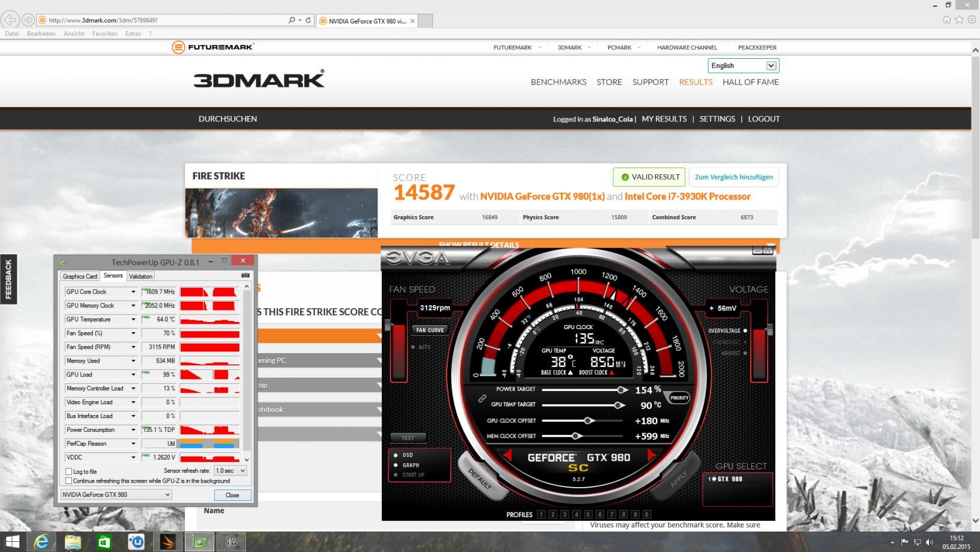Screen dimensions: 980x552
Task: Open the Windows Store taskbar icon
Action: pos(104,542)
